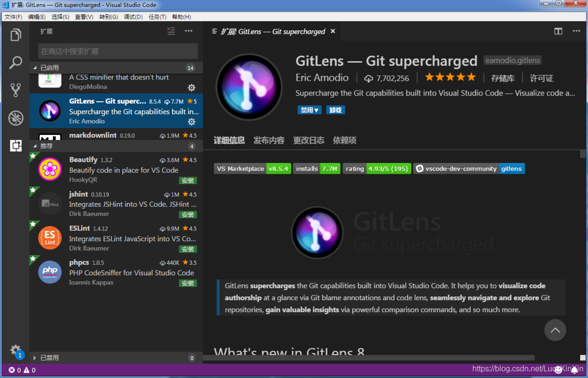Open the 帮助(H) menu
This screenshot has height=378, width=588.
[x=181, y=17]
